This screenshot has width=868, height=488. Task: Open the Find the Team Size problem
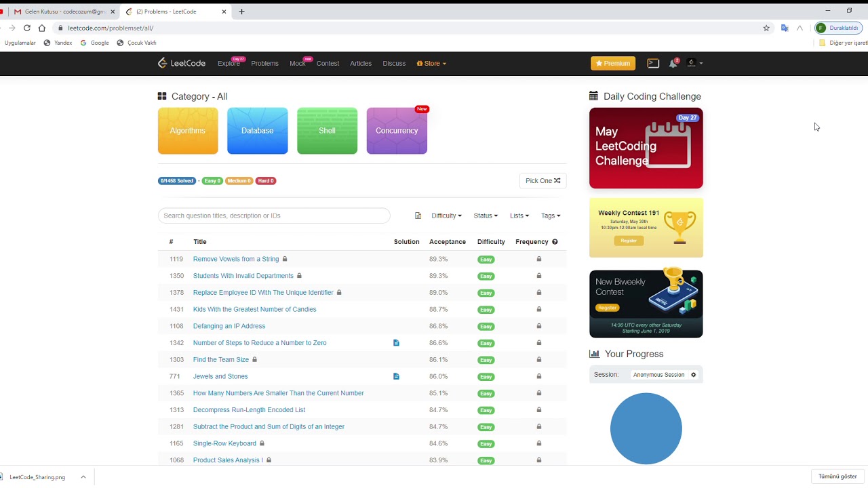point(220,360)
